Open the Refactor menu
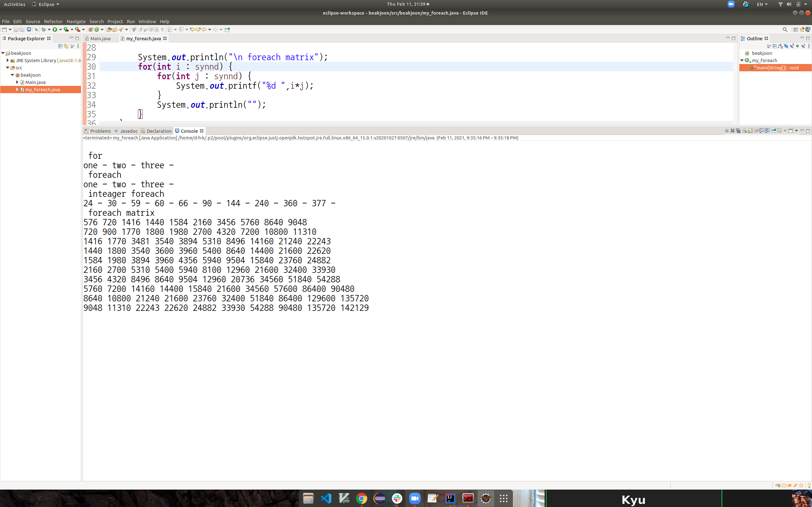The image size is (812, 507). click(x=53, y=22)
